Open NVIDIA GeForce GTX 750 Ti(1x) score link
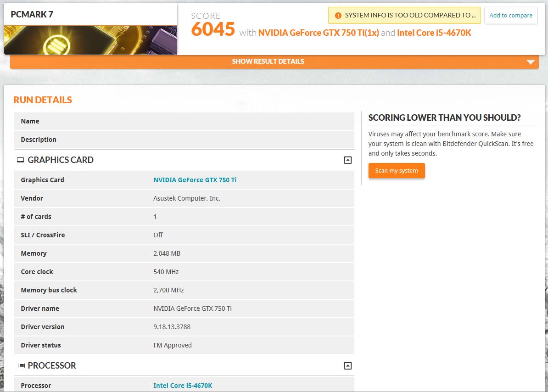Viewport: 548px width, 392px height. point(319,33)
